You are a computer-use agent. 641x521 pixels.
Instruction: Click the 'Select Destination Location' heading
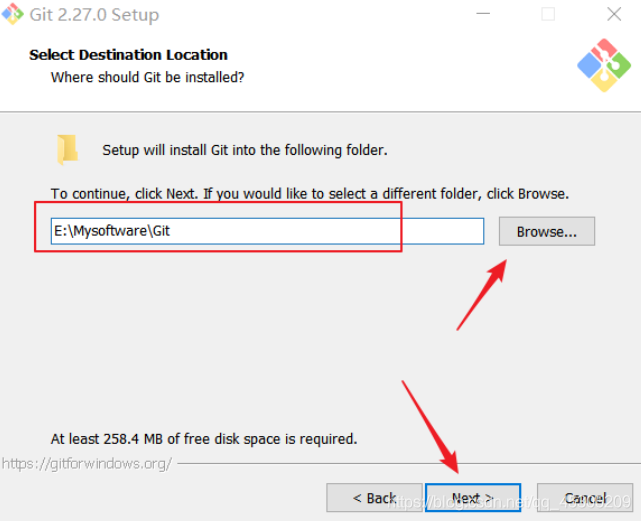coord(128,55)
